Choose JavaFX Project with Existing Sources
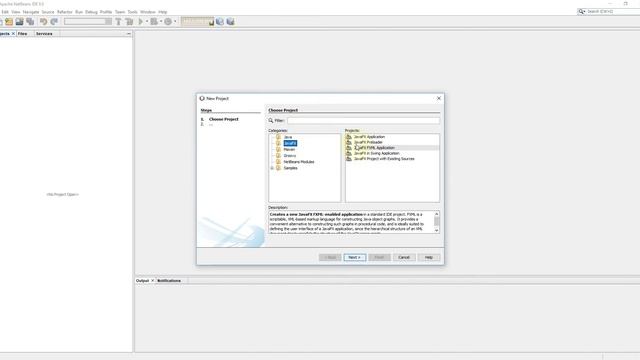This screenshot has height=360, width=640. [x=384, y=159]
